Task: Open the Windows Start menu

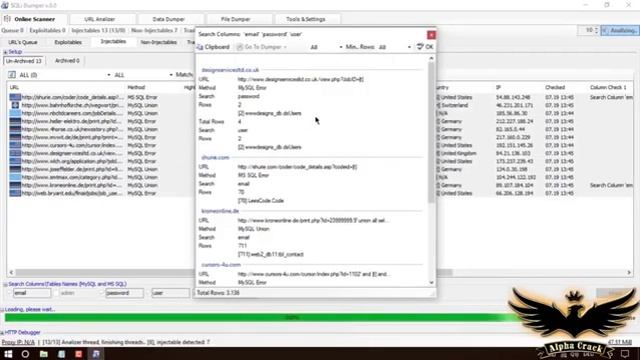Action: (8, 353)
